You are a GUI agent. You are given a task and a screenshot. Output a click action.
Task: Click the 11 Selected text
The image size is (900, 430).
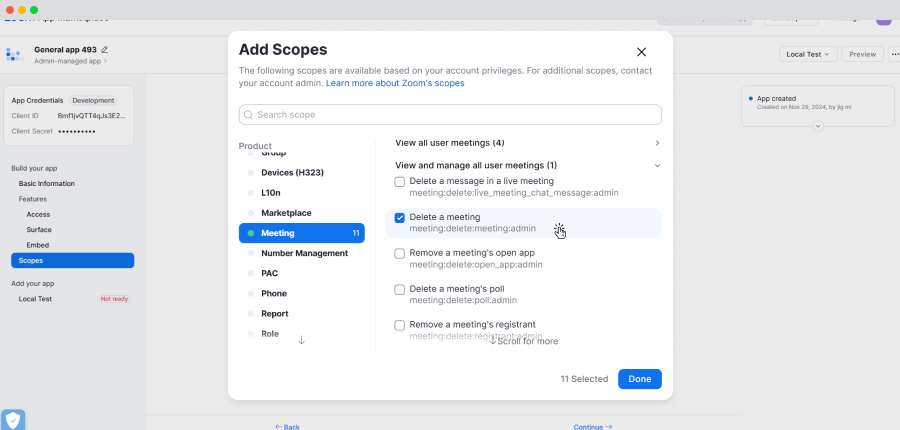(584, 379)
